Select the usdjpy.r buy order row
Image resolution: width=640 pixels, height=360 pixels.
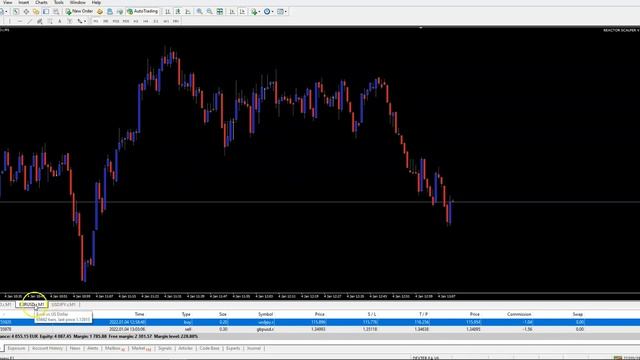click(x=320, y=322)
